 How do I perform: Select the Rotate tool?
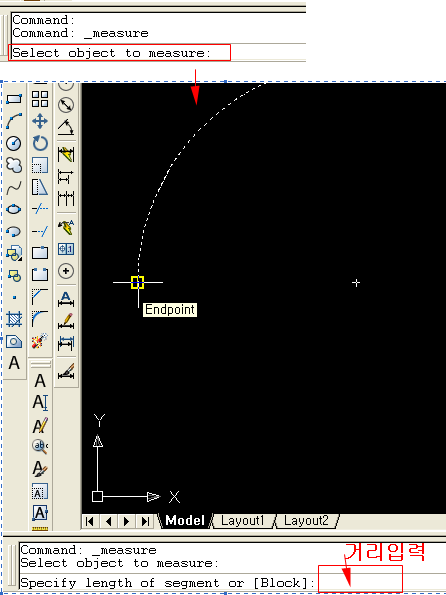(40, 143)
